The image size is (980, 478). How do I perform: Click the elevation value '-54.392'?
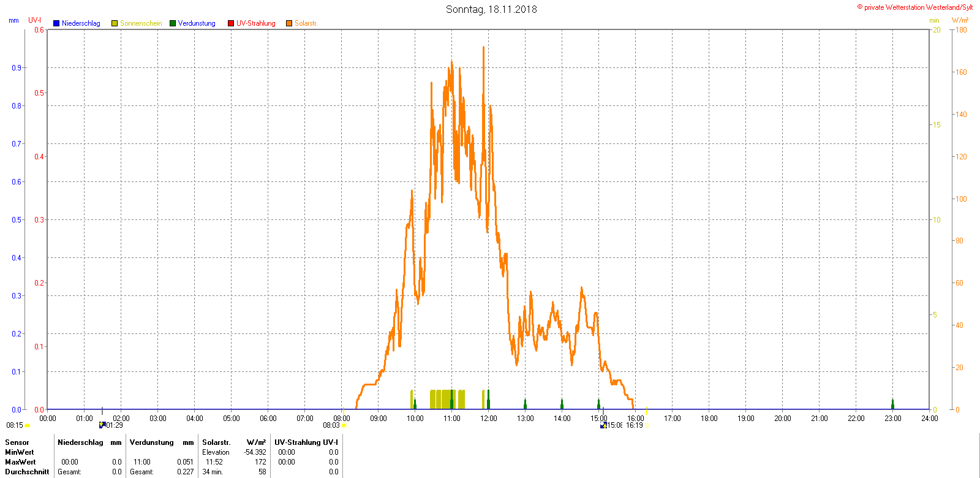pyautogui.click(x=255, y=452)
